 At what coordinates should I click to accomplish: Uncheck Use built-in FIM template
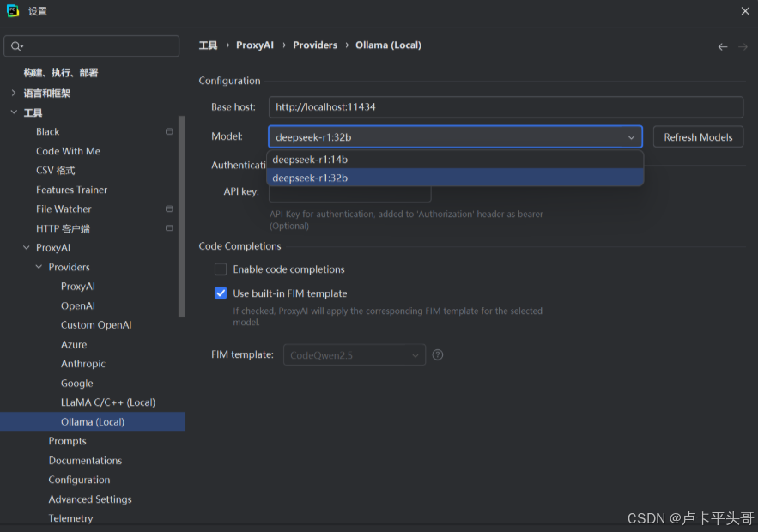[221, 293]
